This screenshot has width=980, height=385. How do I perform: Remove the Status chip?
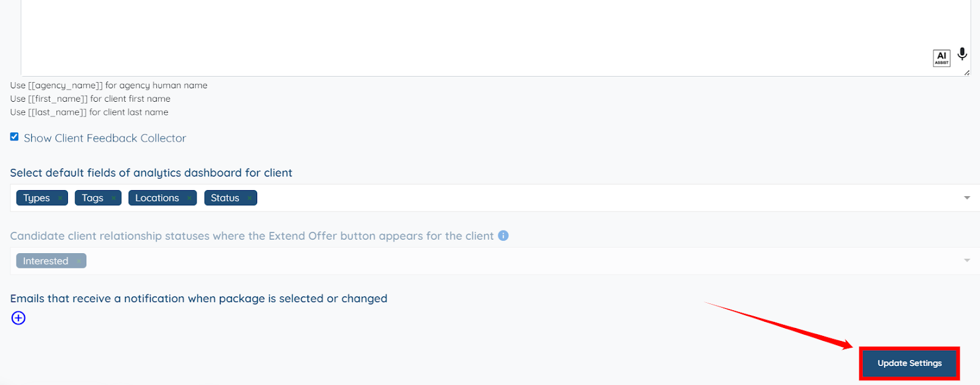tap(249, 198)
